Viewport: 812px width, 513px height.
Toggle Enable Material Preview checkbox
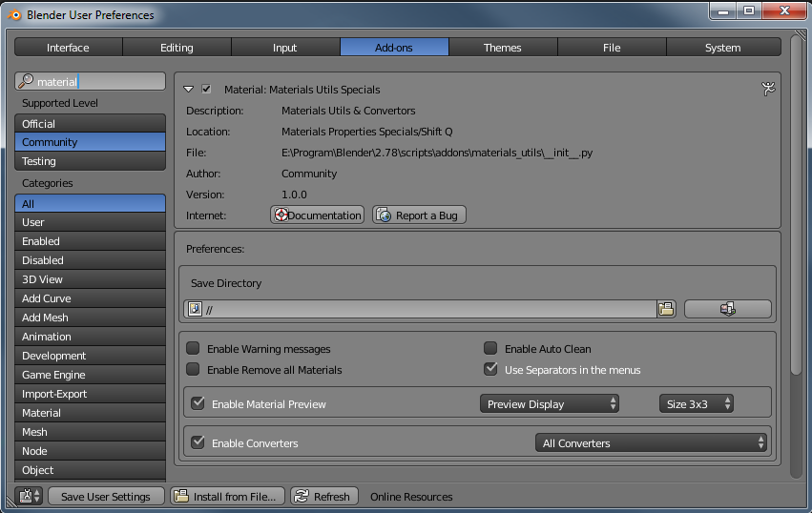click(198, 403)
